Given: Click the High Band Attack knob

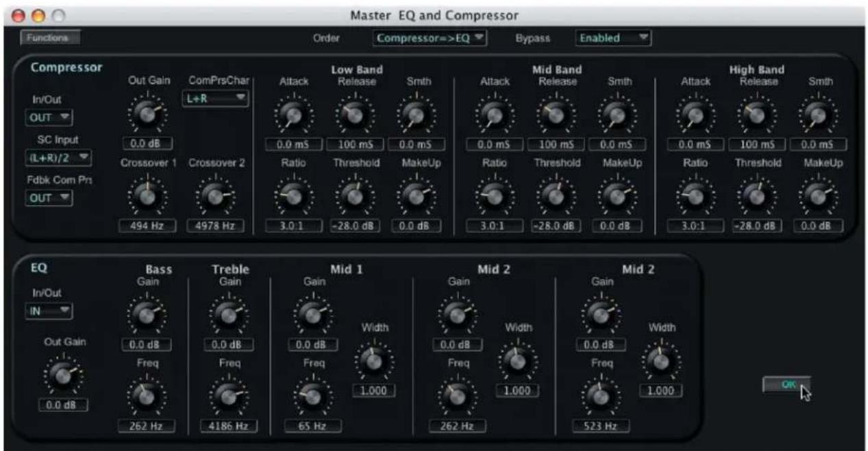Looking at the screenshot, I should [695, 116].
